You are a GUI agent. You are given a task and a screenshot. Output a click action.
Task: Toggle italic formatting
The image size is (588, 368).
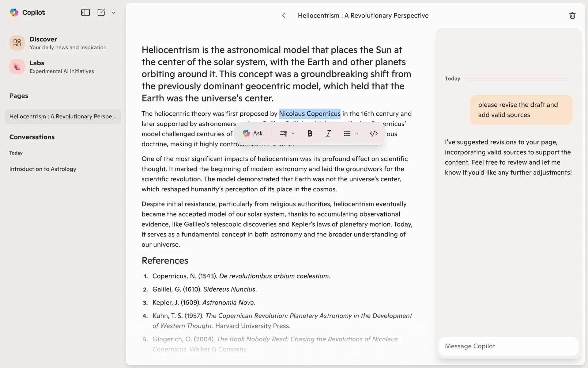(328, 133)
